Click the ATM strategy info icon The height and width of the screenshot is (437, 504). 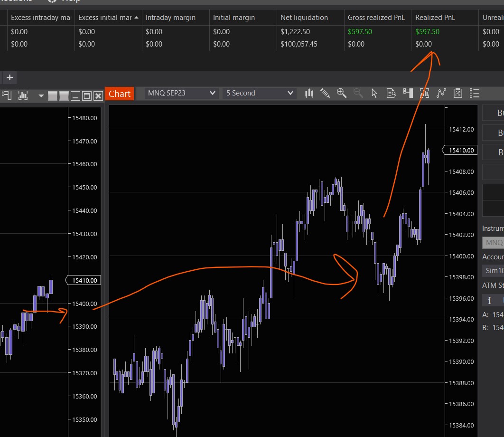pos(489,300)
